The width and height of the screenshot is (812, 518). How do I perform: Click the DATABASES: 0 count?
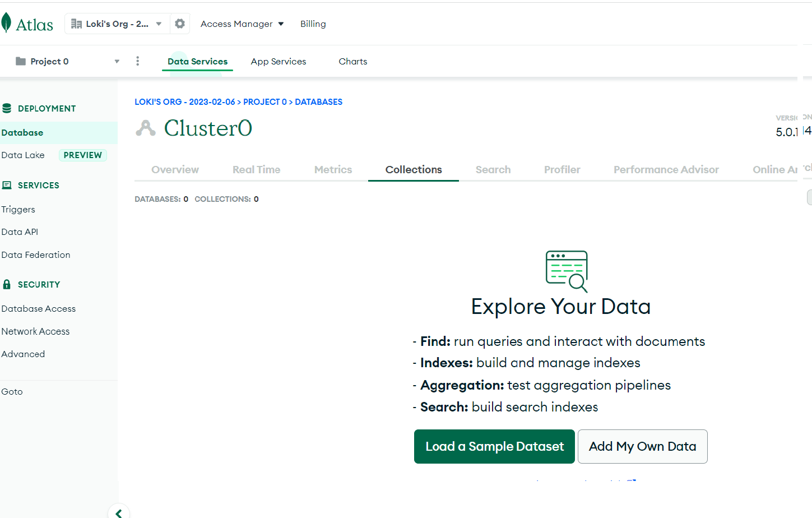161,199
